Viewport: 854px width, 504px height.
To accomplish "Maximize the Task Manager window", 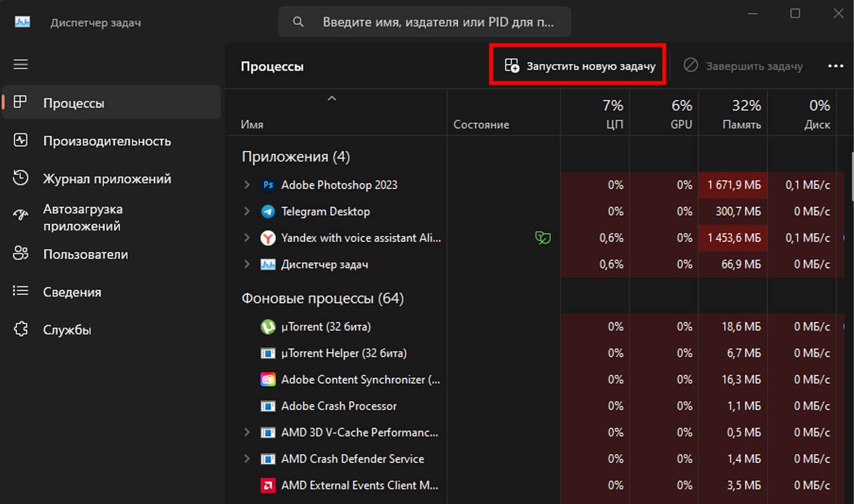I will tap(795, 13).
